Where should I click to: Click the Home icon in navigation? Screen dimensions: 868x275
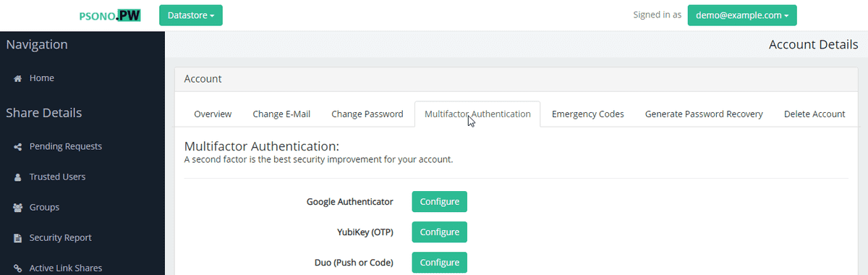(17, 78)
